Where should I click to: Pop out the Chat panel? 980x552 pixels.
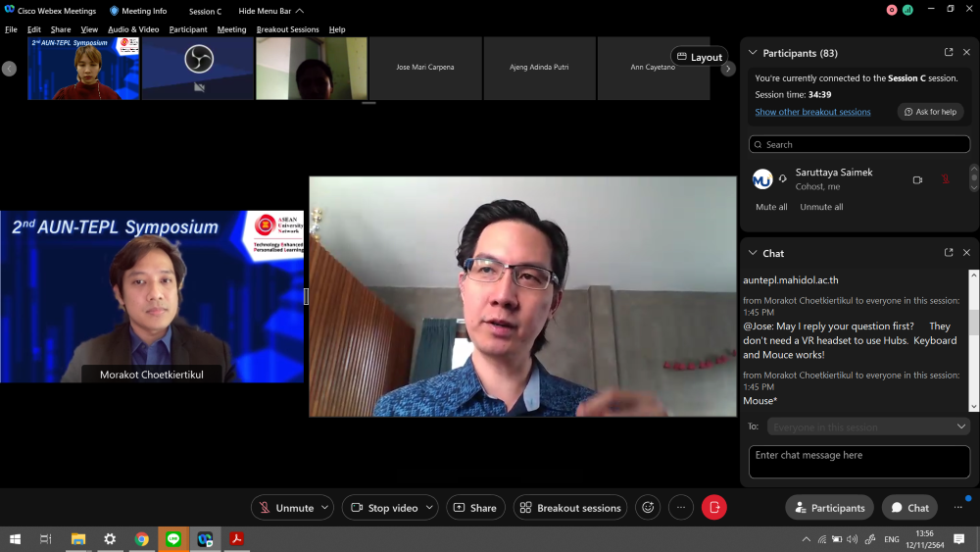tap(949, 253)
